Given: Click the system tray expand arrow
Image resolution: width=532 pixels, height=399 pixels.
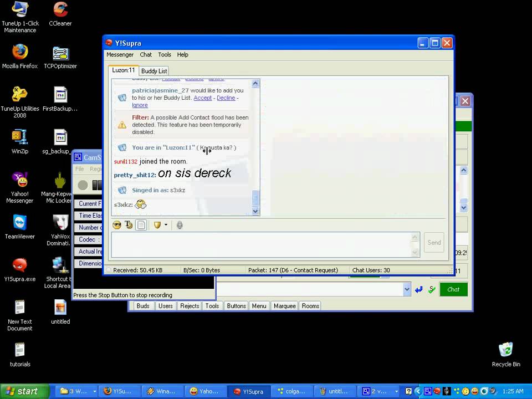Looking at the screenshot, I should (x=418, y=391).
